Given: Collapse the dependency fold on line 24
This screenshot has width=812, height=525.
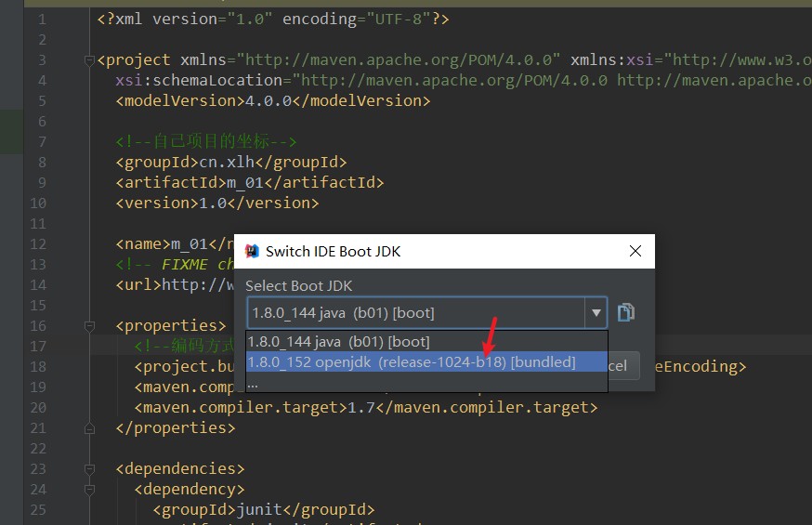Looking at the screenshot, I should (x=89, y=490).
